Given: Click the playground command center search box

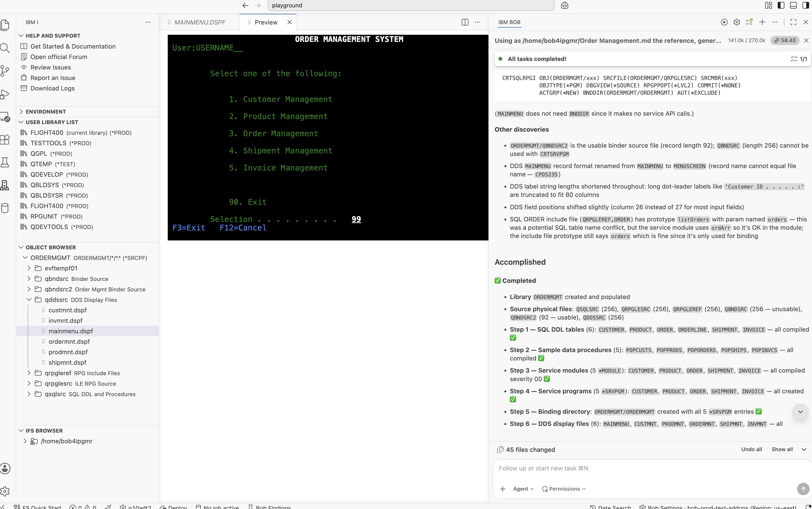Looking at the screenshot, I should coord(411,5).
